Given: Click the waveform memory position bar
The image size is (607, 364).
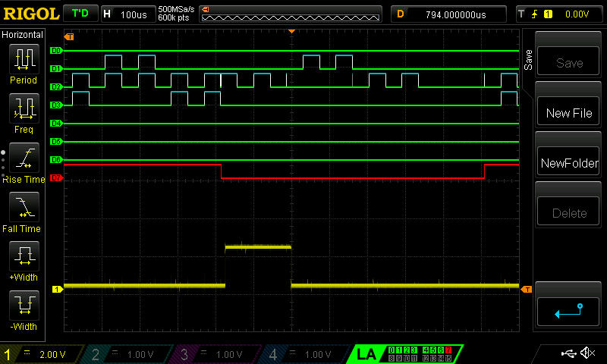Looking at the screenshot, I should 291,14.
